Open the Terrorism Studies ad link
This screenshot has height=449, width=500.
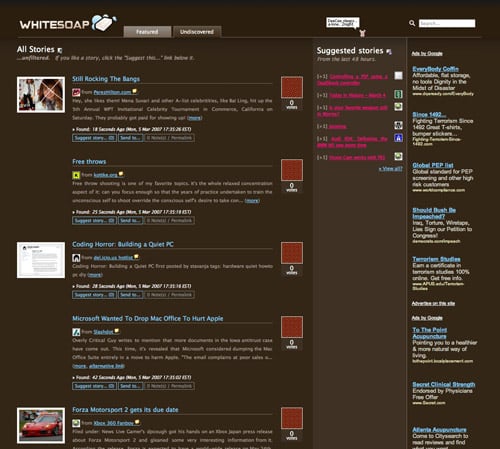[436, 259]
